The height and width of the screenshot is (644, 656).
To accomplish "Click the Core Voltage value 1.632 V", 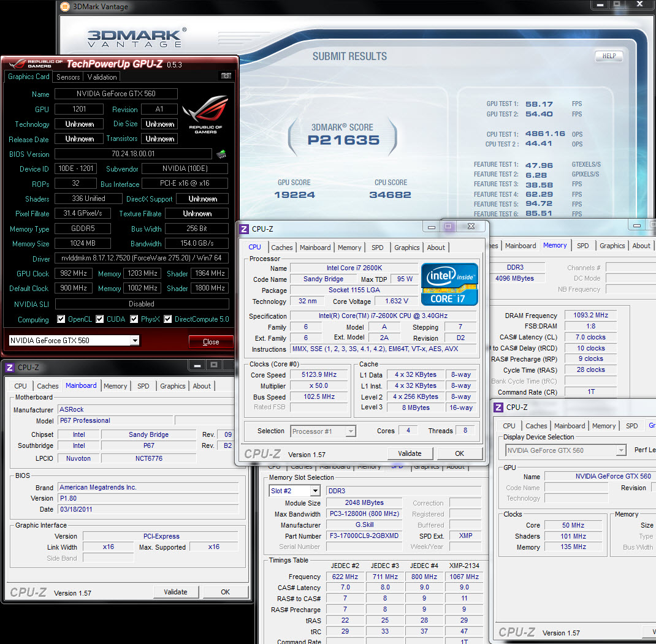I will point(396,301).
